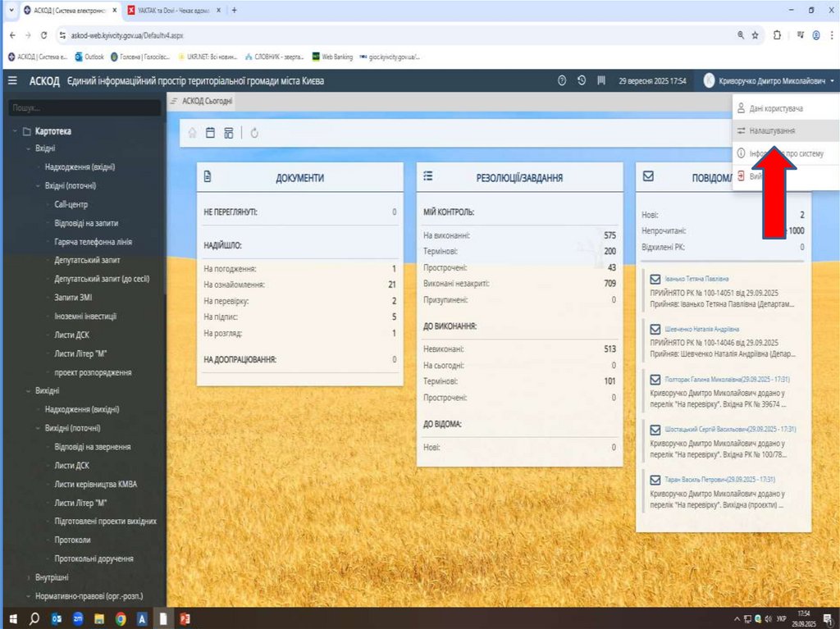The height and width of the screenshot is (629, 840).
Task: Open the calendar icon in dashboard toolbar
Action: point(211,133)
